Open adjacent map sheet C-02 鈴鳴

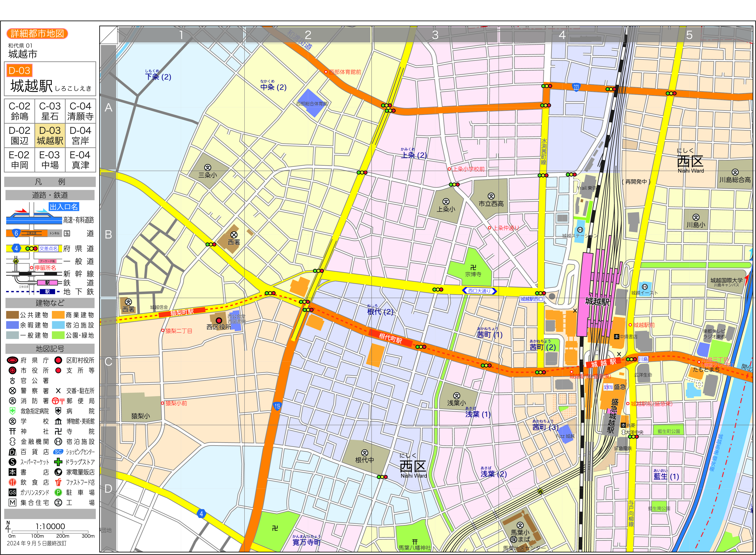click(20, 111)
